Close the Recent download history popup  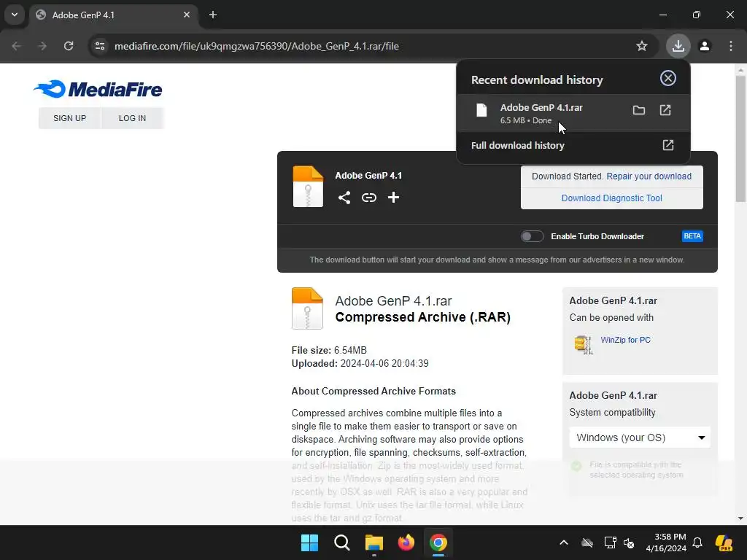pyautogui.click(x=668, y=78)
